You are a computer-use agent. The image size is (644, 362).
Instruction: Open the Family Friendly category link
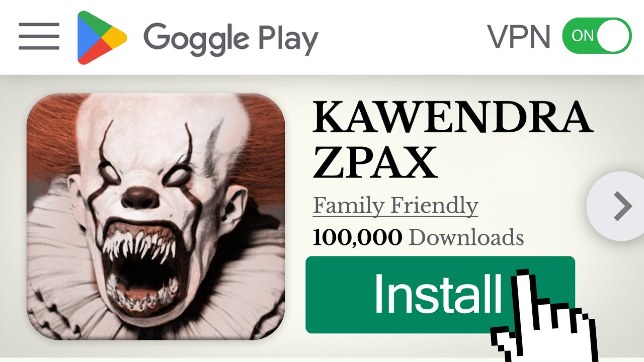click(395, 206)
